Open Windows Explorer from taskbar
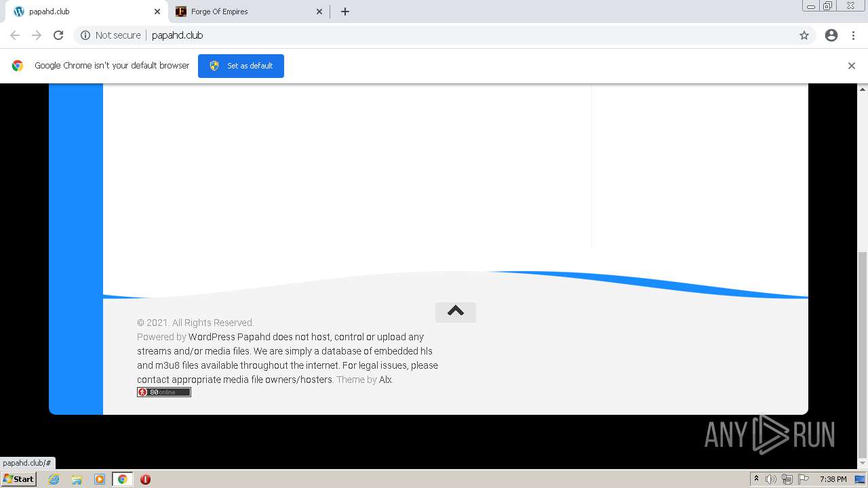Viewport: 868px width, 488px height. (x=77, y=479)
